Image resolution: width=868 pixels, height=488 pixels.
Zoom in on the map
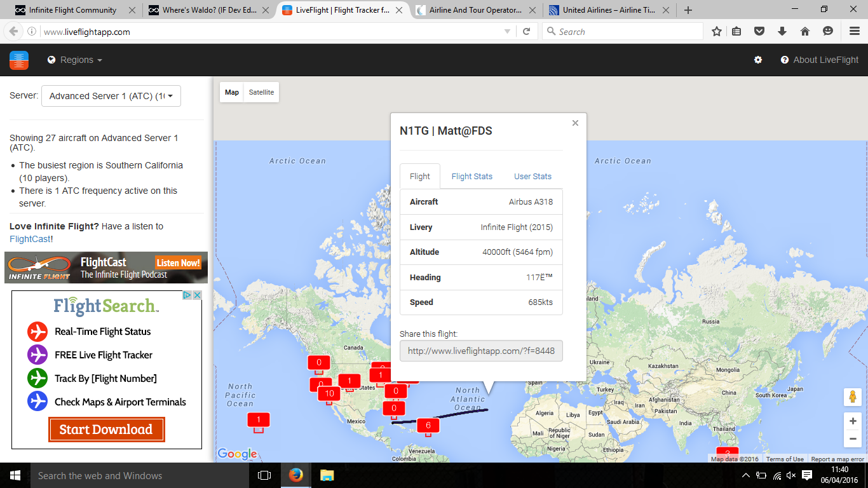click(852, 421)
